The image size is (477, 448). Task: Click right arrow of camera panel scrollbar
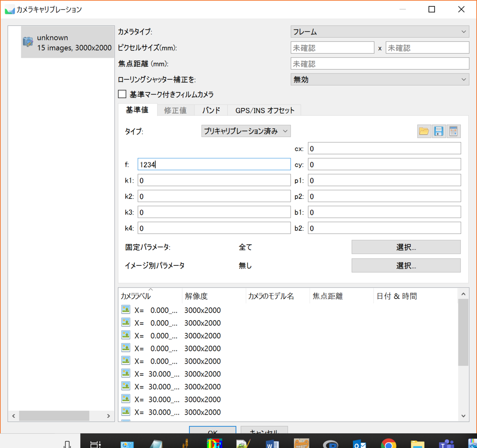109,416
